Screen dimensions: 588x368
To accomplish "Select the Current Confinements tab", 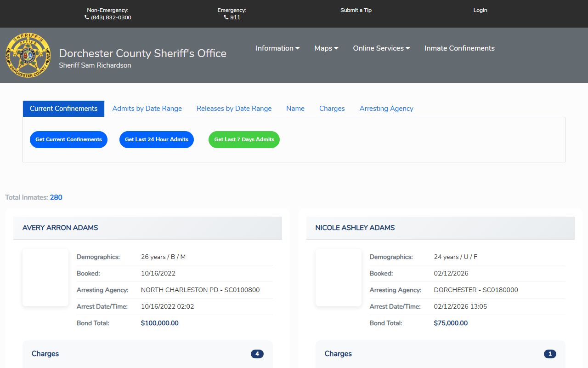I will [64, 109].
